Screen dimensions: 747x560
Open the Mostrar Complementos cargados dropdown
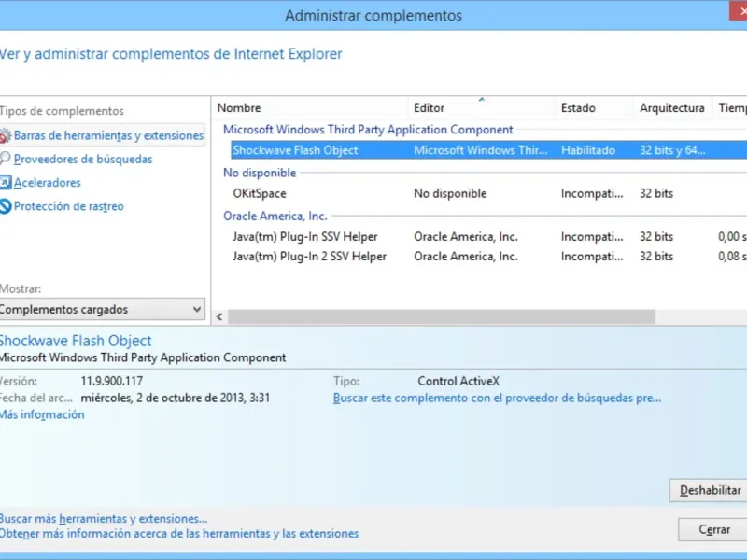coord(102,310)
